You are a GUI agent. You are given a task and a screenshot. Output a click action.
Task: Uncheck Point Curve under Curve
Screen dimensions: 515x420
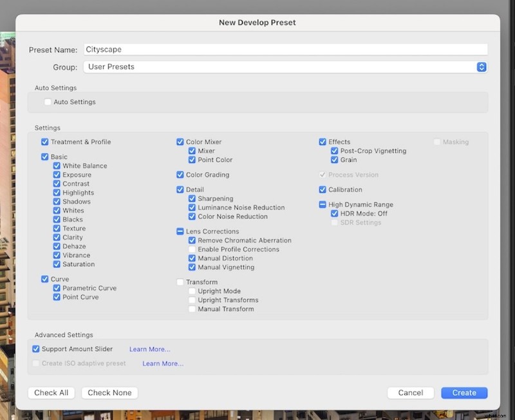(x=56, y=297)
